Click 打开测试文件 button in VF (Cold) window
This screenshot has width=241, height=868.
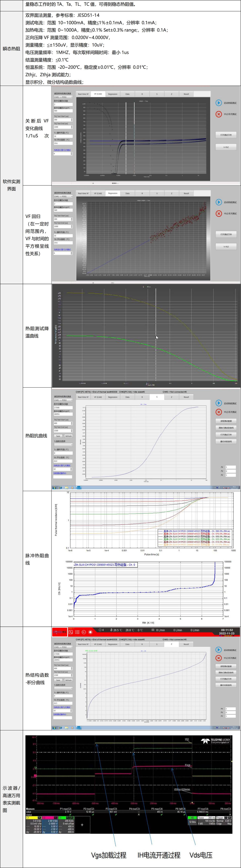(x=226, y=135)
